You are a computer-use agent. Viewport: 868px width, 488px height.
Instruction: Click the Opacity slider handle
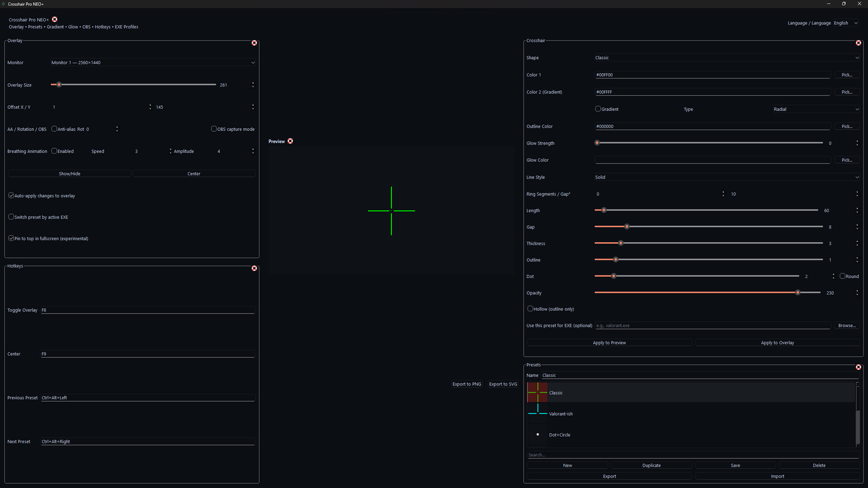[797, 292]
